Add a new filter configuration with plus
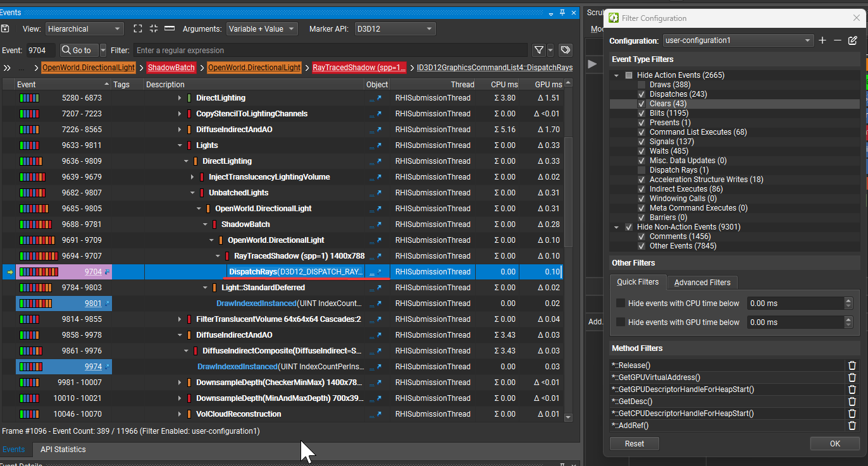868x466 pixels. coord(822,40)
